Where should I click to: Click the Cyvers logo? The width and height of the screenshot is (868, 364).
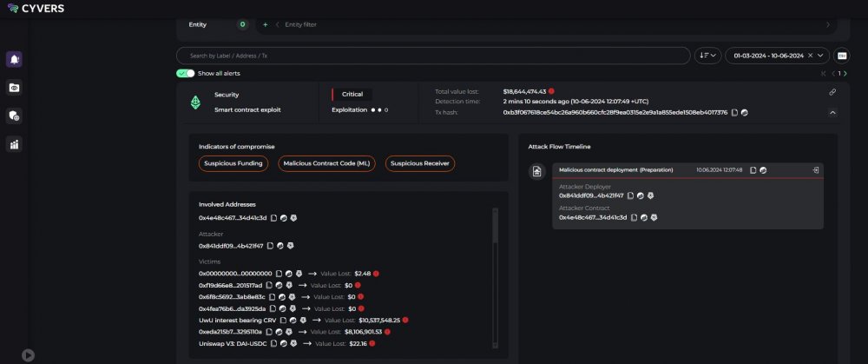(36, 8)
